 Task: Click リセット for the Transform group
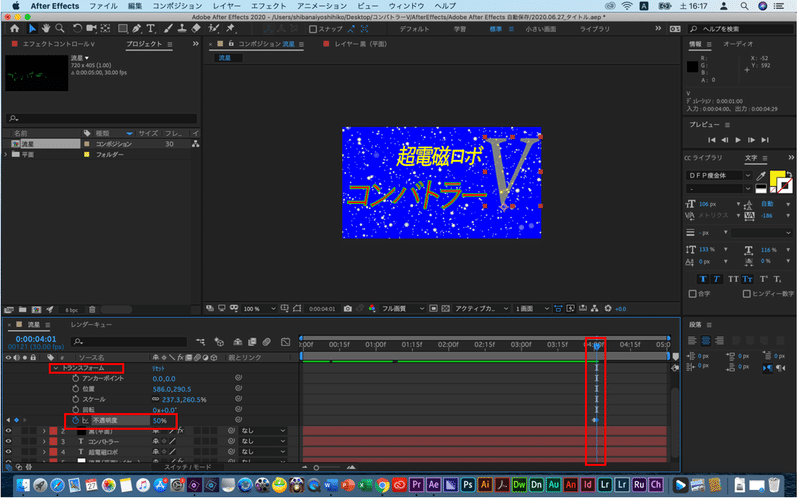pyautogui.click(x=158, y=368)
